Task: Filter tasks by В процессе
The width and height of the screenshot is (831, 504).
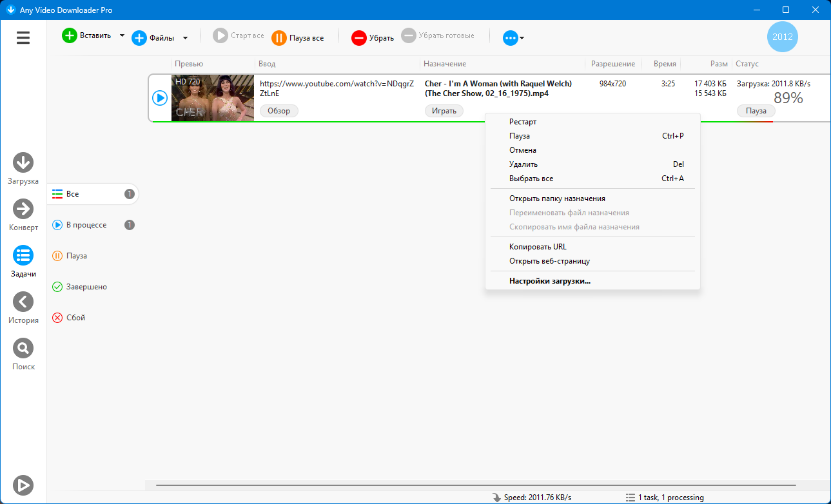Action: [86, 225]
